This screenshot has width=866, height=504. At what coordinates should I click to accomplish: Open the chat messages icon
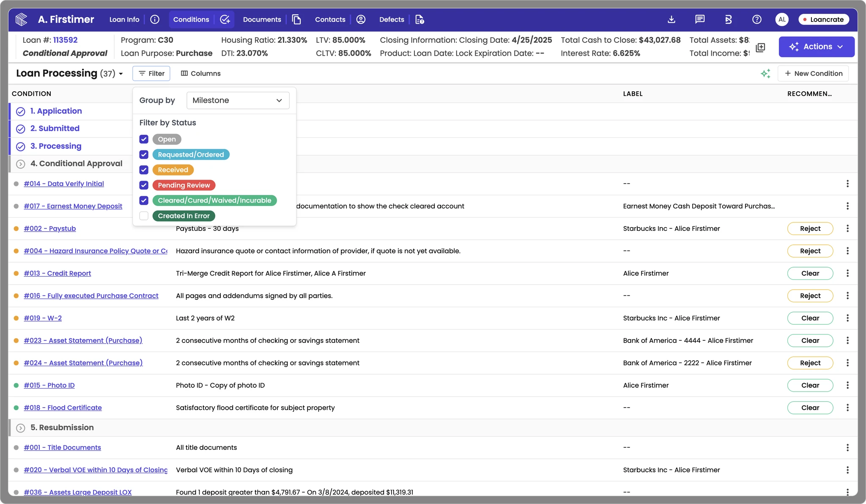(700, 19)
